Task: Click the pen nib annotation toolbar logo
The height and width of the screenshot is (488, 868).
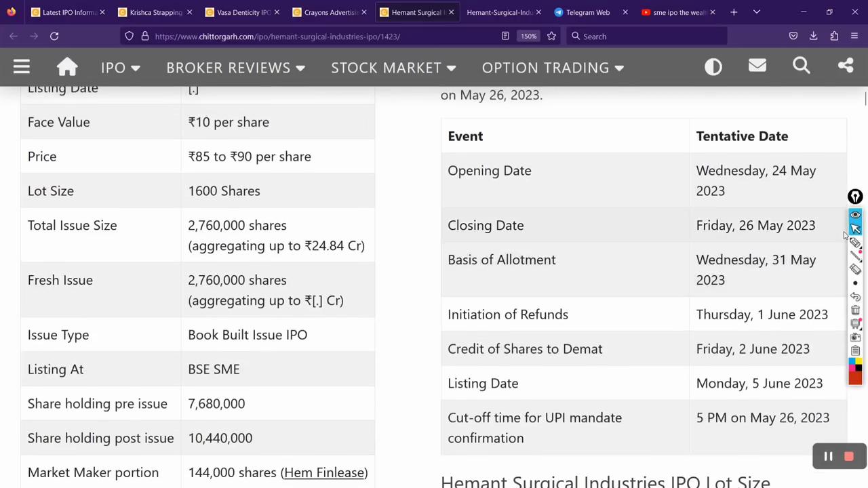Action: tap(855, 197)
